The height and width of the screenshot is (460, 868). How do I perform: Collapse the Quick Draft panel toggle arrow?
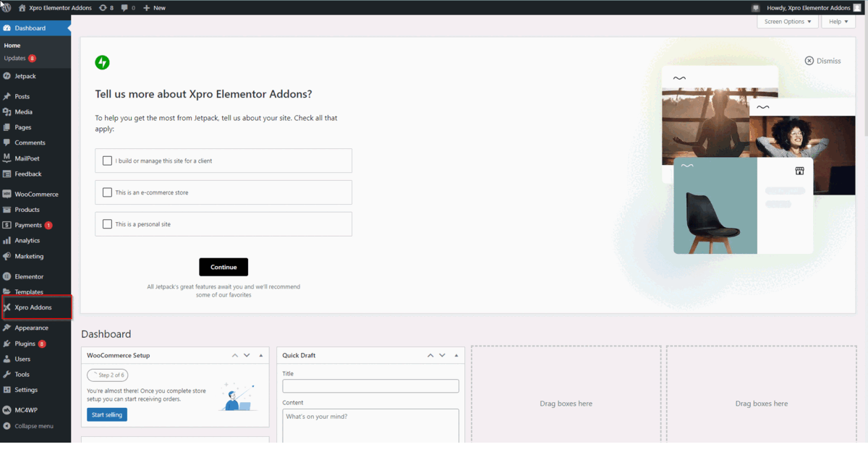click(x=456, y=356)
